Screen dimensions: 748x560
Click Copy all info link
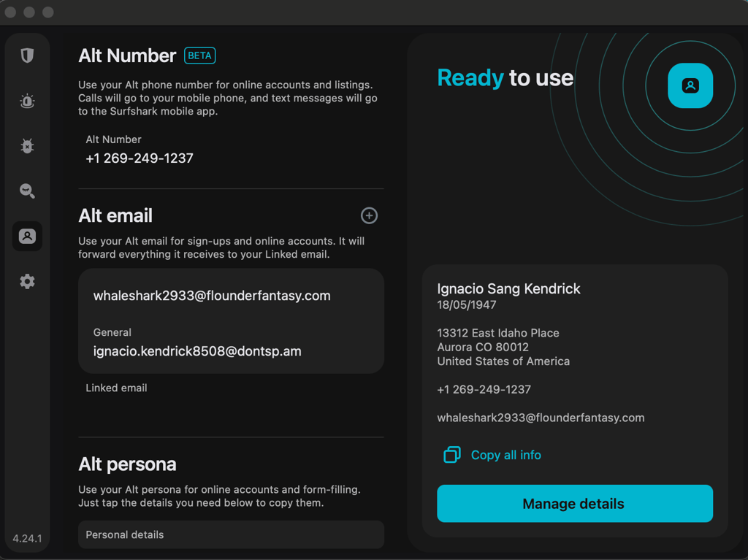505,455
